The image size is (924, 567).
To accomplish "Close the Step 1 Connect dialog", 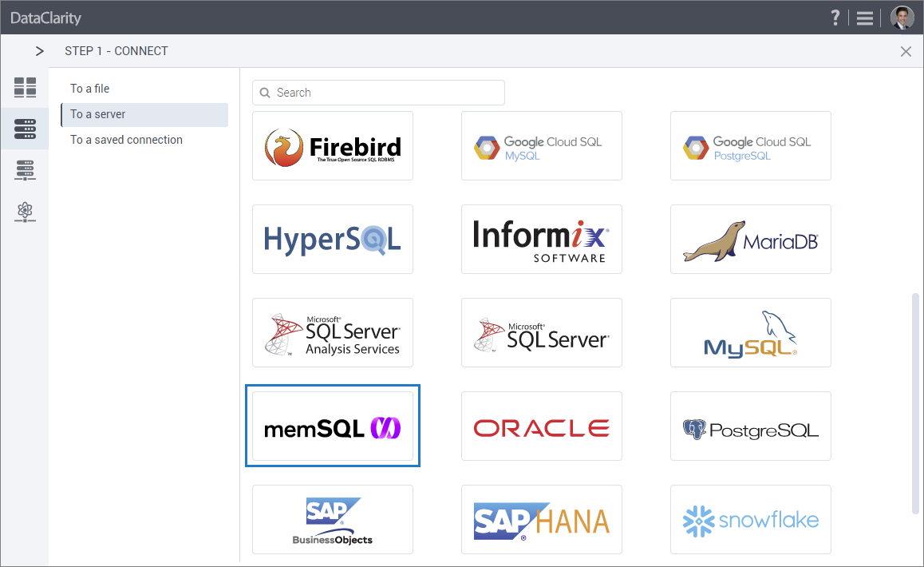I will click(906, 51).
